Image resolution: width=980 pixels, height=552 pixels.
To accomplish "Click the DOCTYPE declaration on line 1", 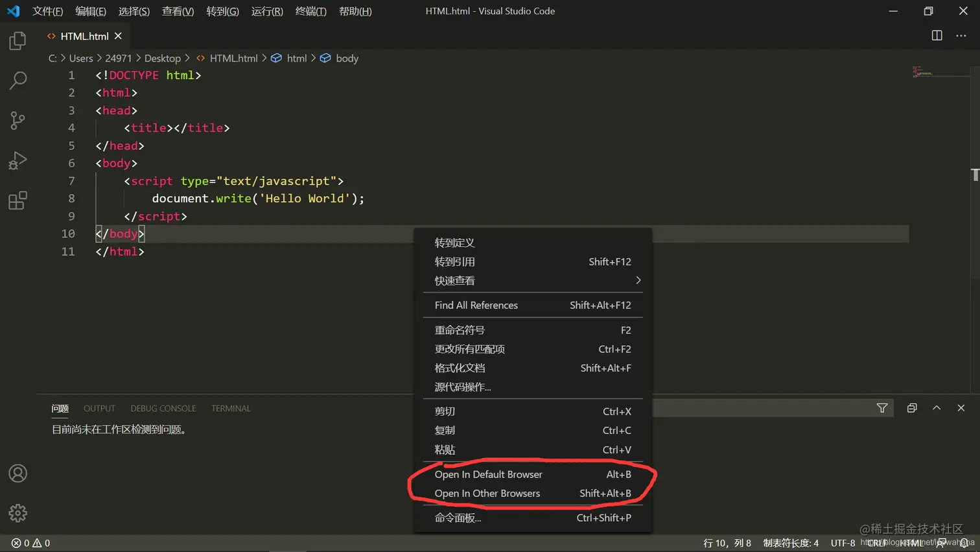I will 148,75.
